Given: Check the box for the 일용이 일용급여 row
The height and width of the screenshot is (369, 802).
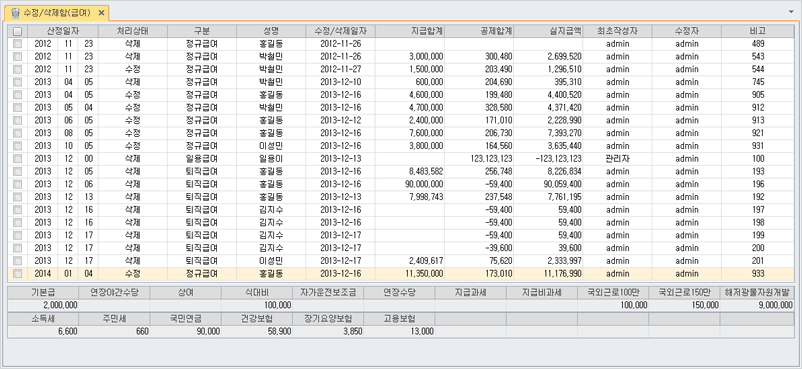Looking at the screenshot, I should 17,159.
